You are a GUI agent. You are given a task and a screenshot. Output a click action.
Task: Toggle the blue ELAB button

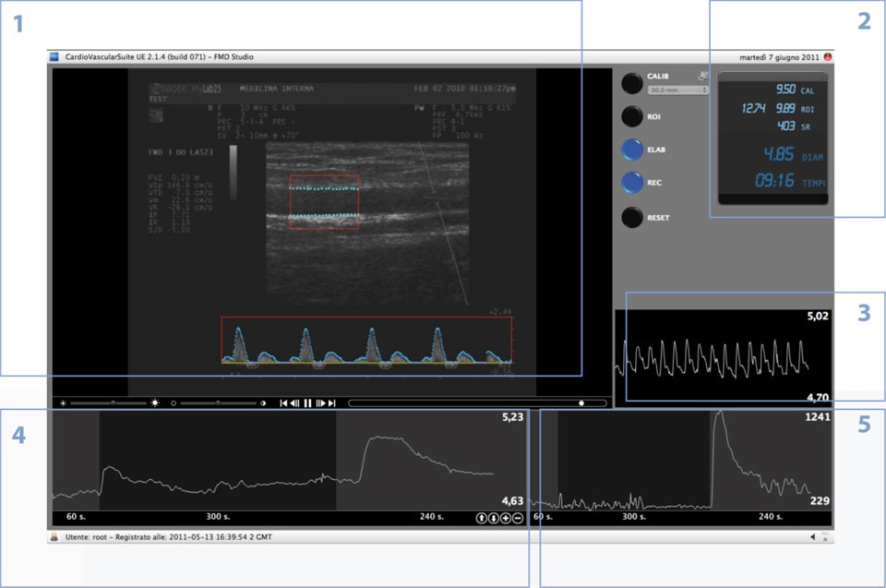tap(631, 150)
